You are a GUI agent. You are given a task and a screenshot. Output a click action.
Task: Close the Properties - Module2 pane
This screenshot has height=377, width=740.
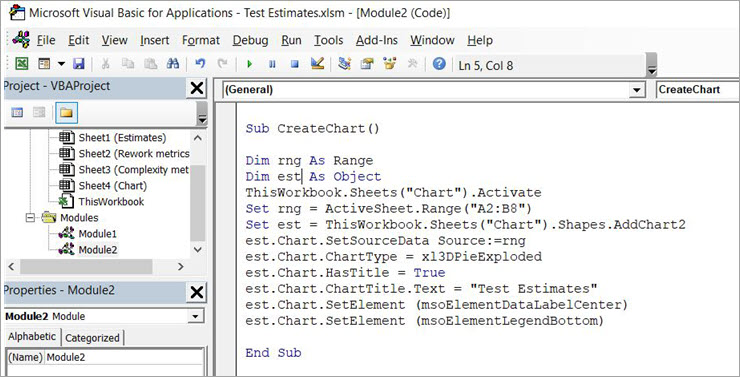pos(196,293)
